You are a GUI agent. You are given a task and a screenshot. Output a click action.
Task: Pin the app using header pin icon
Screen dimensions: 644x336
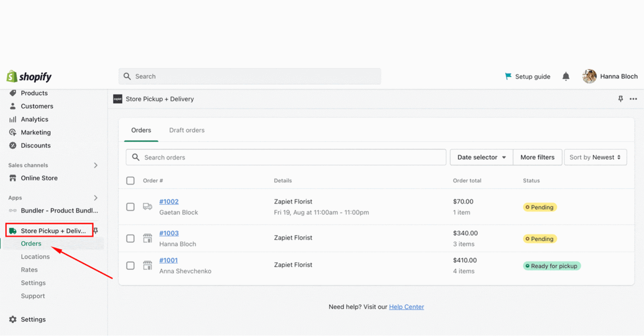tap(621, 99)
